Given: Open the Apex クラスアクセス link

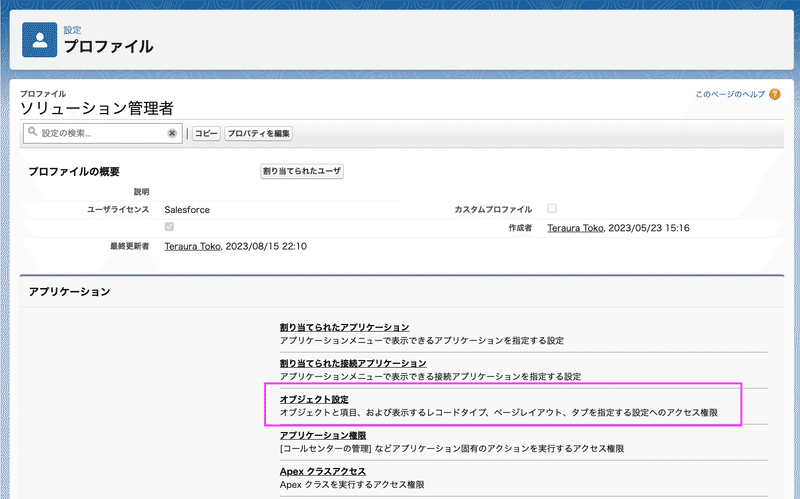Looking at the screenshot, I should [323, 471].
